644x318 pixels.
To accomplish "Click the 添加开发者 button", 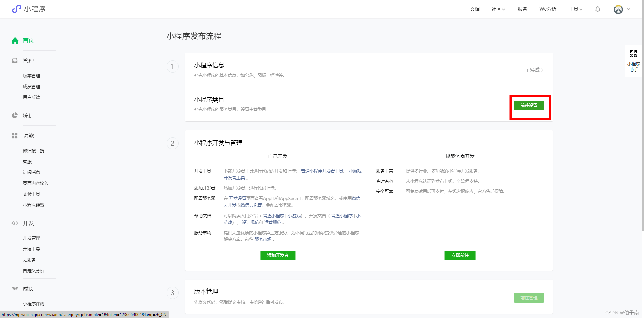I will 277,255.
